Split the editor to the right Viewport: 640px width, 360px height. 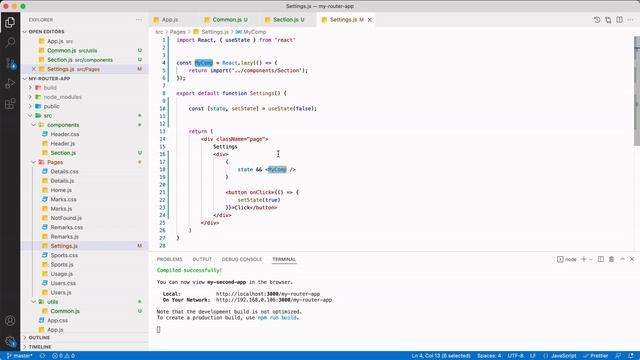(x=620, y=20)
